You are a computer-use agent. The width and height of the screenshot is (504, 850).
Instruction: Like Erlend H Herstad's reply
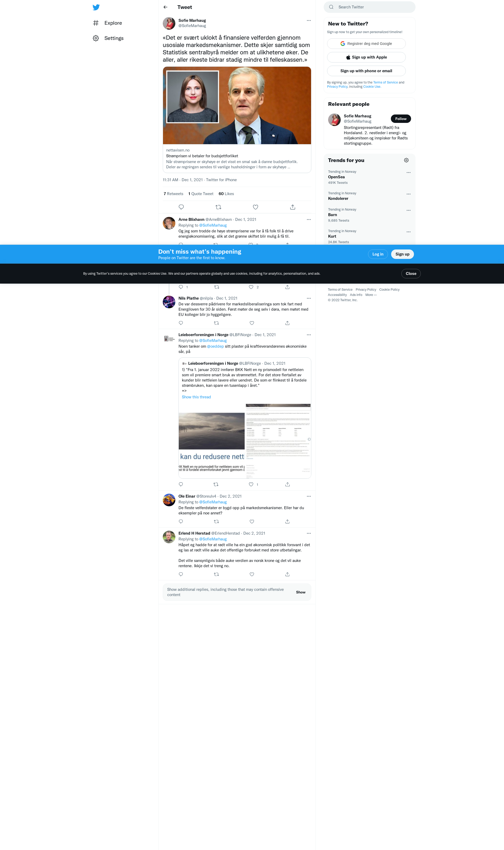[x=252, y=574]
